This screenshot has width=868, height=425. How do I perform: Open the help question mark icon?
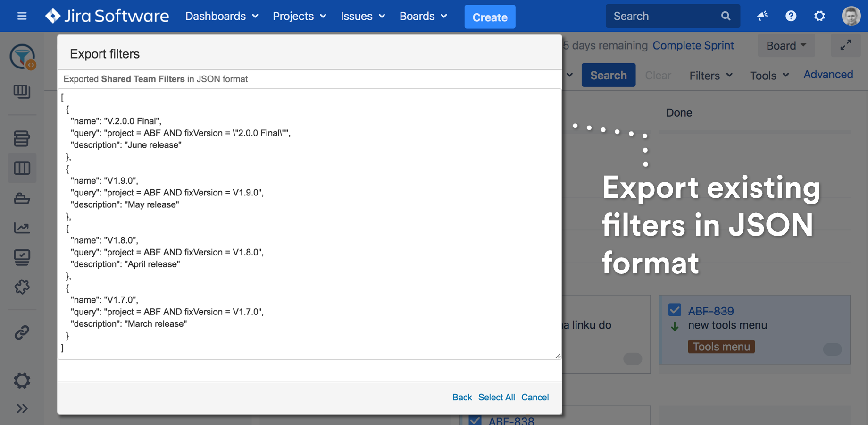(791, 16)
